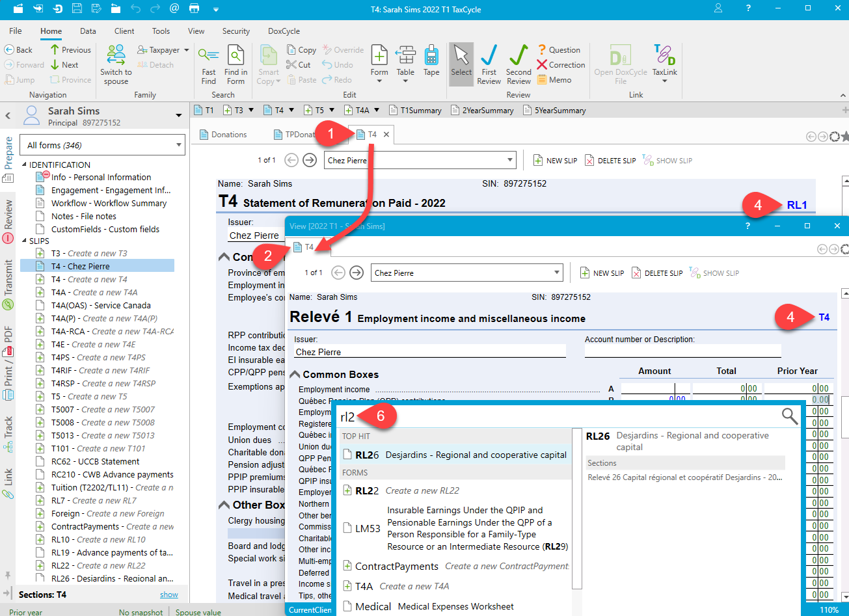
Task: Open 5YearSummary from forms bar
Action: tap(554, 111)
